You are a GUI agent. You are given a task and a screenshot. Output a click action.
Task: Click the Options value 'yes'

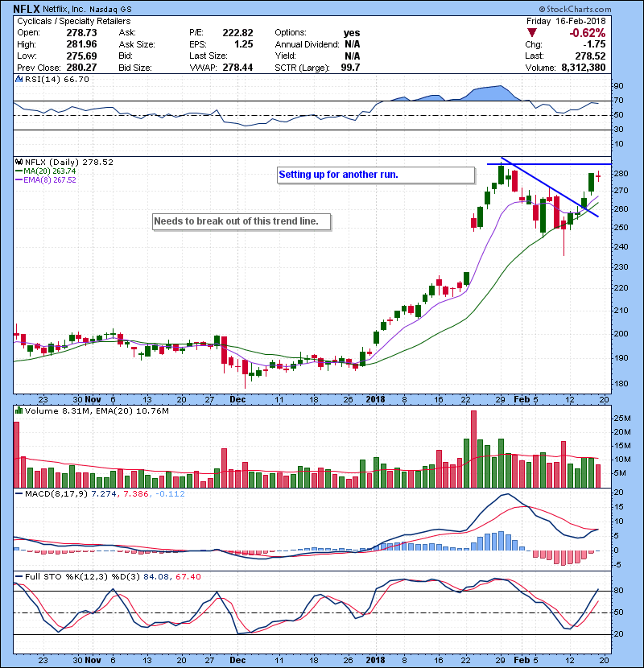pos(352,33)
